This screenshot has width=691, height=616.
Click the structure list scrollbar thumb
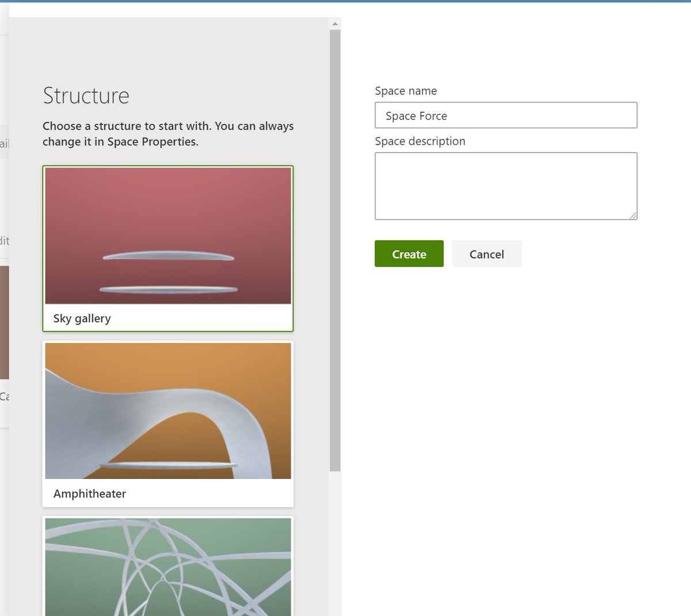tap(335, 250)
